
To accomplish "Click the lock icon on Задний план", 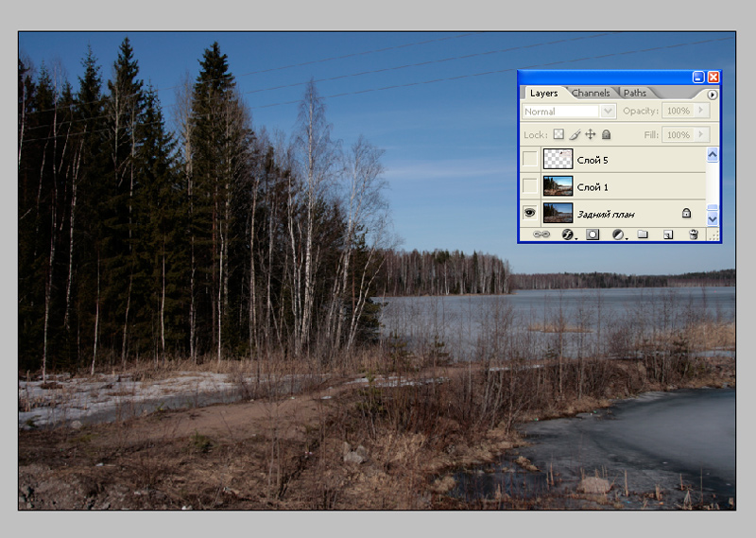I will tap(686, 214).
